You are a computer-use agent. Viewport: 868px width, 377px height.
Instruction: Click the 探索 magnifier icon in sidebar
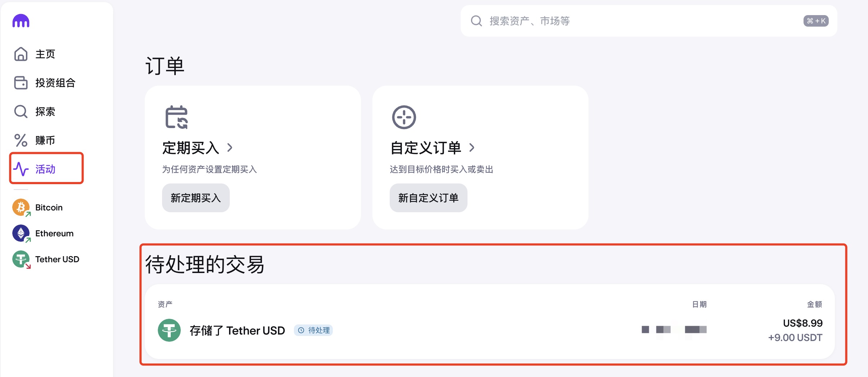[x=21, y=112]
